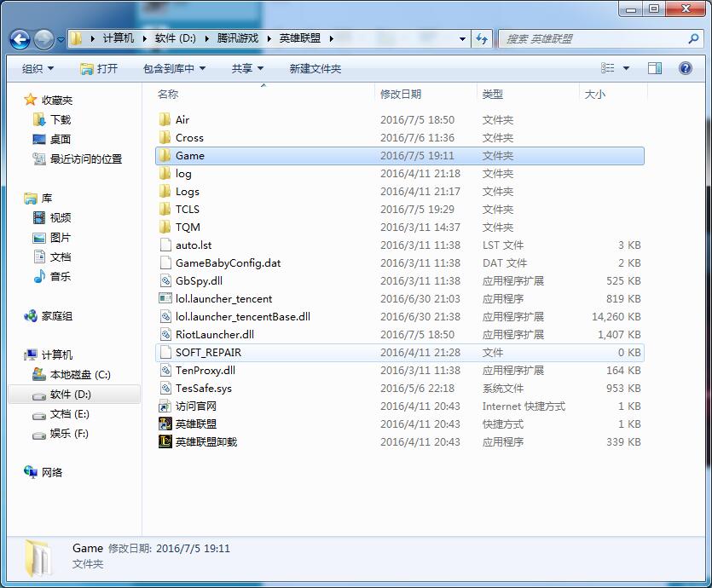Select the TCLS folder icon

point(165,209)
